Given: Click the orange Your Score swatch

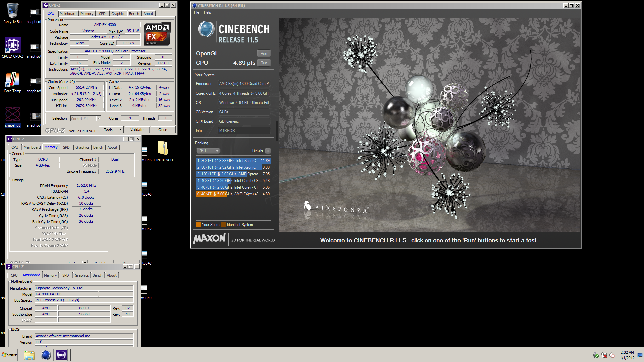Looking at the screenshot, I should [198, 225].
